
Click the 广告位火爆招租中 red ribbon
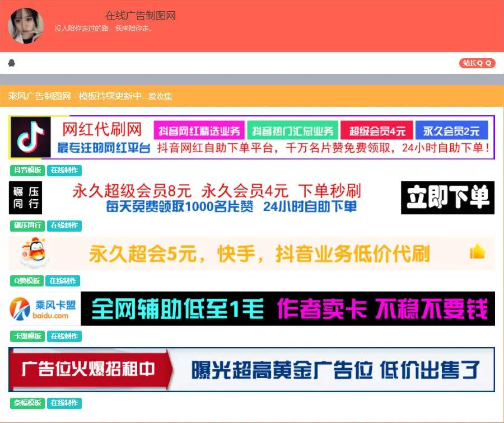click(91, 369)
